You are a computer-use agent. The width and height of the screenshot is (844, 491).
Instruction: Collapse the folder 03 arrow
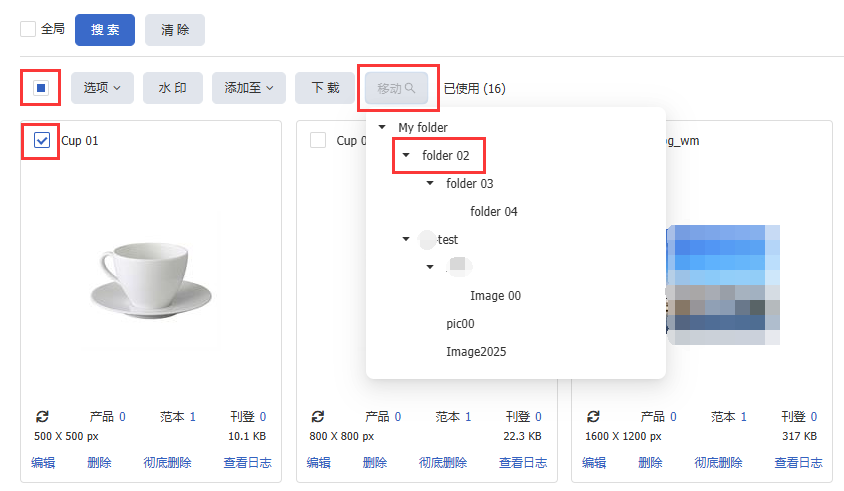coord(430,183)
